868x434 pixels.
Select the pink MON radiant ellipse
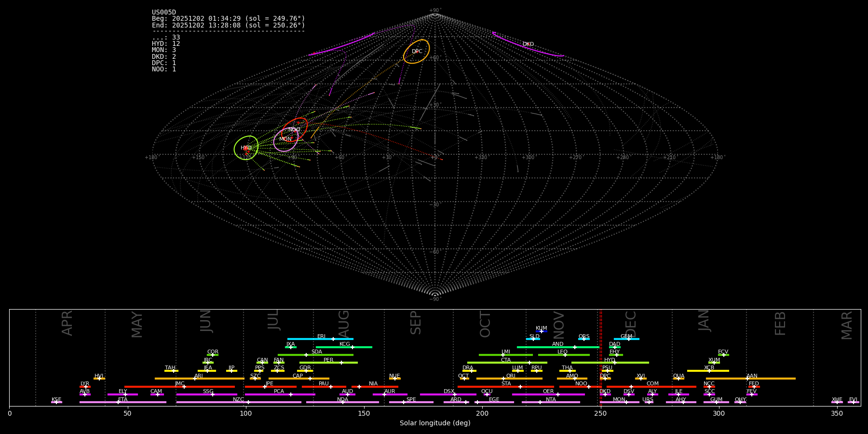285,139
